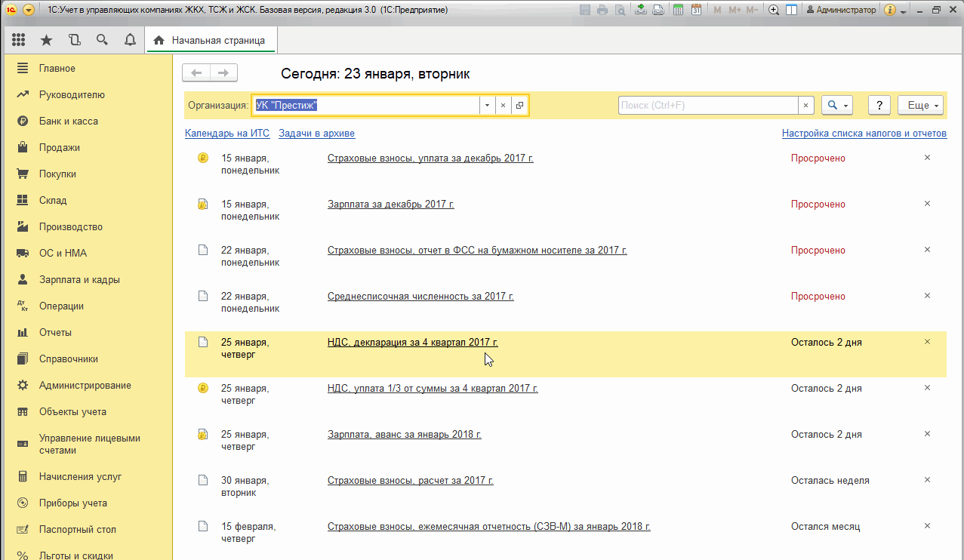Click the Print icon in title bar
Screen dimensions: 964x560
pos(602,10)
